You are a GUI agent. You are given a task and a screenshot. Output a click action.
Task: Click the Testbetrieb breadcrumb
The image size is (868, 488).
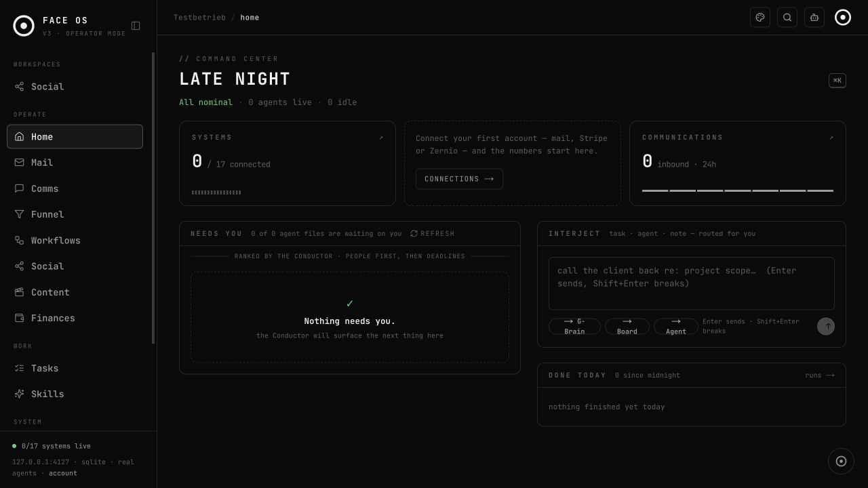pyautogui.click(x=199, y=18)
